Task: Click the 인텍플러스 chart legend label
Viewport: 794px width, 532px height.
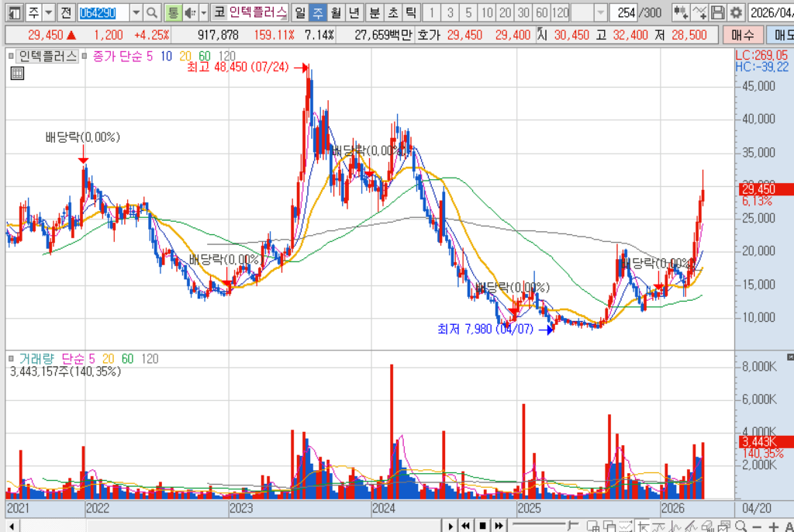Action: coord(47,57)
